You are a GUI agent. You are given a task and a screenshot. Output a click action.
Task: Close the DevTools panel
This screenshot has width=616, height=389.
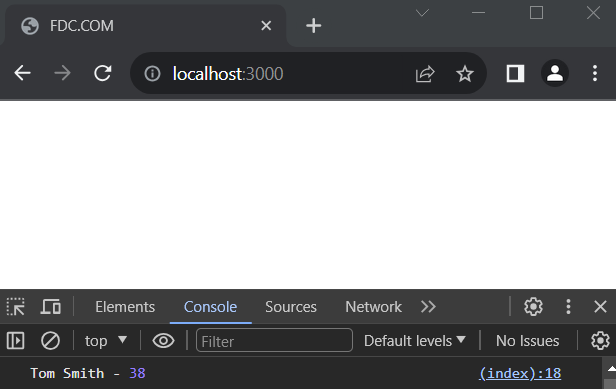click(600, 306)
